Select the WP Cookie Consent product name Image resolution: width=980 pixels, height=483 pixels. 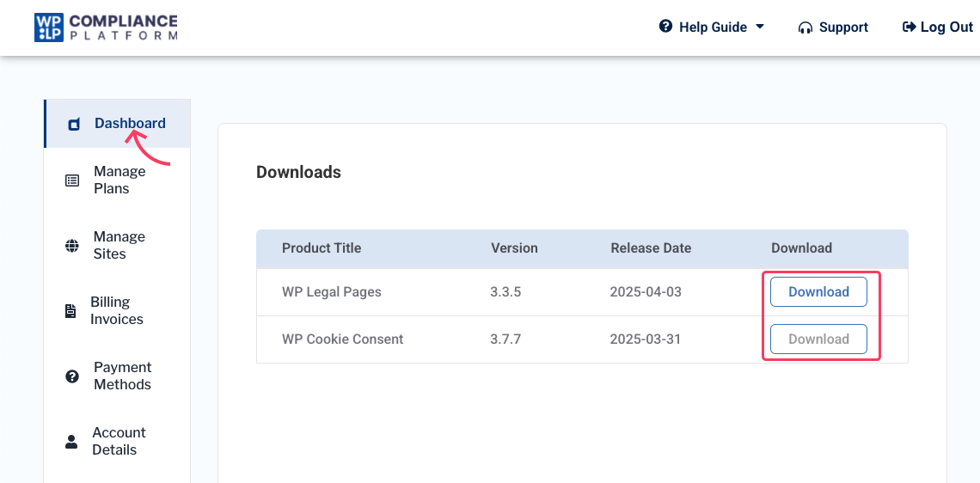click(342, 339)
